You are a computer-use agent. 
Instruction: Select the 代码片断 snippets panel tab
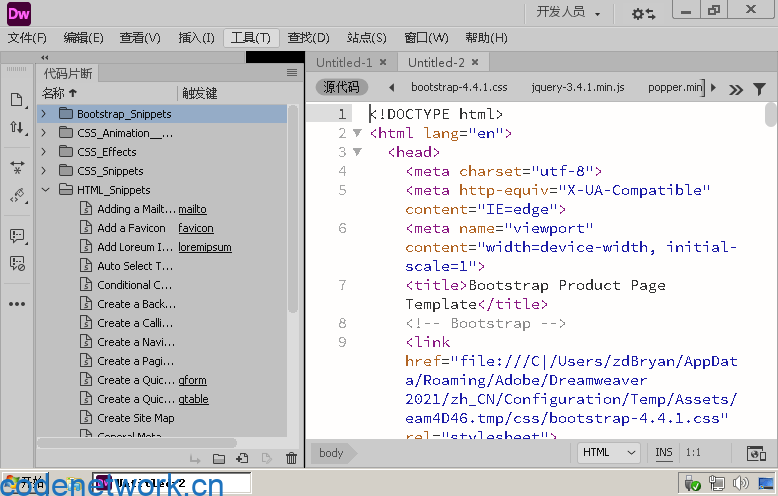[68, 73]
